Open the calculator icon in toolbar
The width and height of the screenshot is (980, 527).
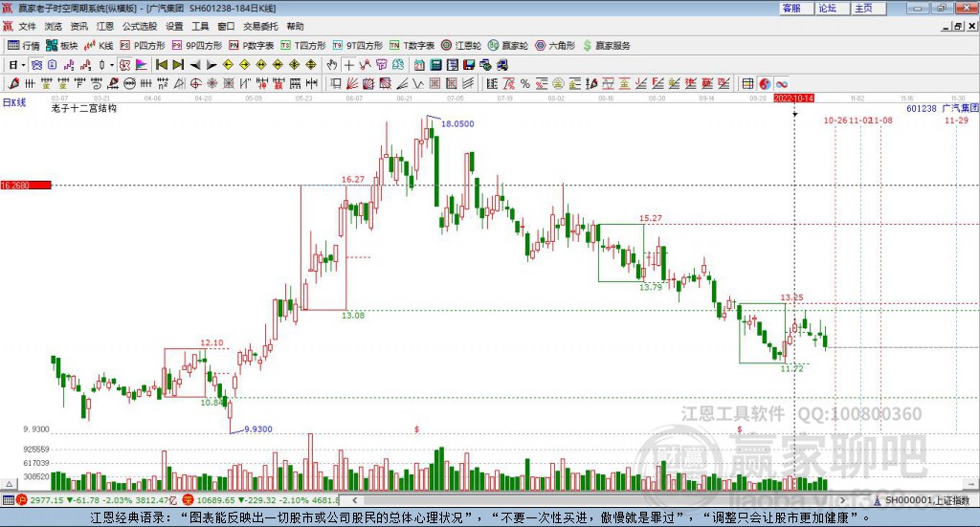point(435,65)
